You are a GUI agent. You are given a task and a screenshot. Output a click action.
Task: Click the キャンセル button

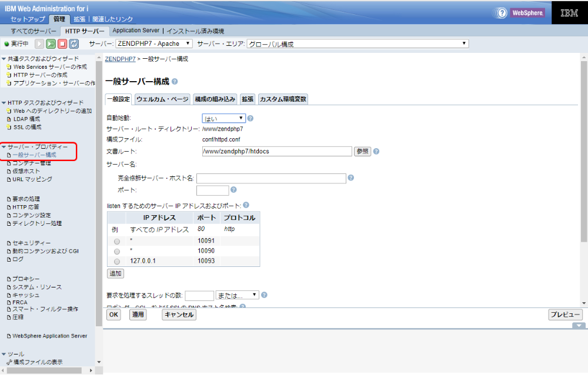click(x=179, y=315)
